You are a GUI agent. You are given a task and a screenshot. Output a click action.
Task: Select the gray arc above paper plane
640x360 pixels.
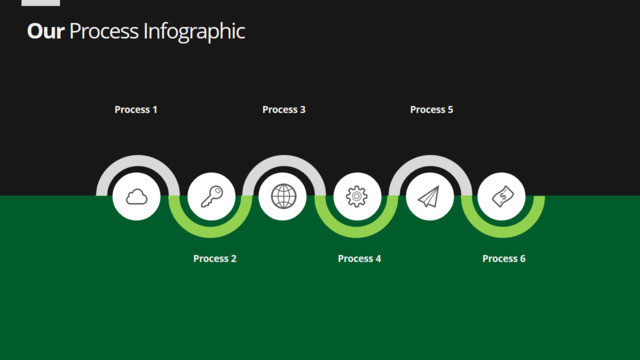click(x=430, y=160)
